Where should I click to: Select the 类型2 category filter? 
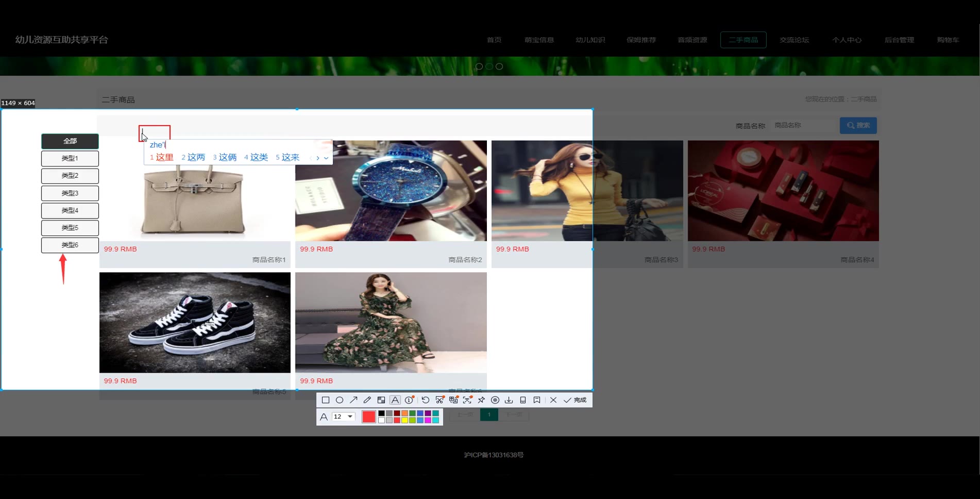pos(70,176)
